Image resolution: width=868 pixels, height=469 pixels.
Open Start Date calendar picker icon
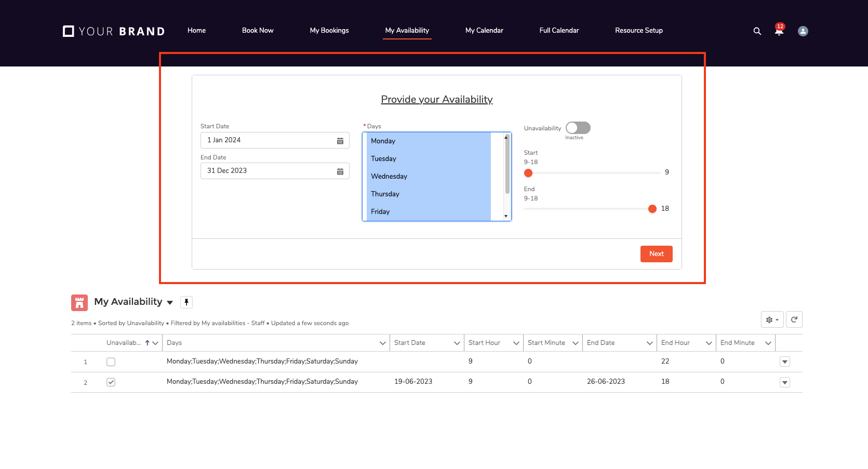[340, 141]
